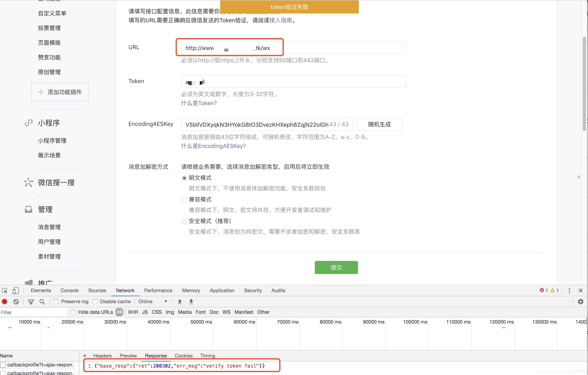Click the import HAR upload arrow icon

point(180,302)
